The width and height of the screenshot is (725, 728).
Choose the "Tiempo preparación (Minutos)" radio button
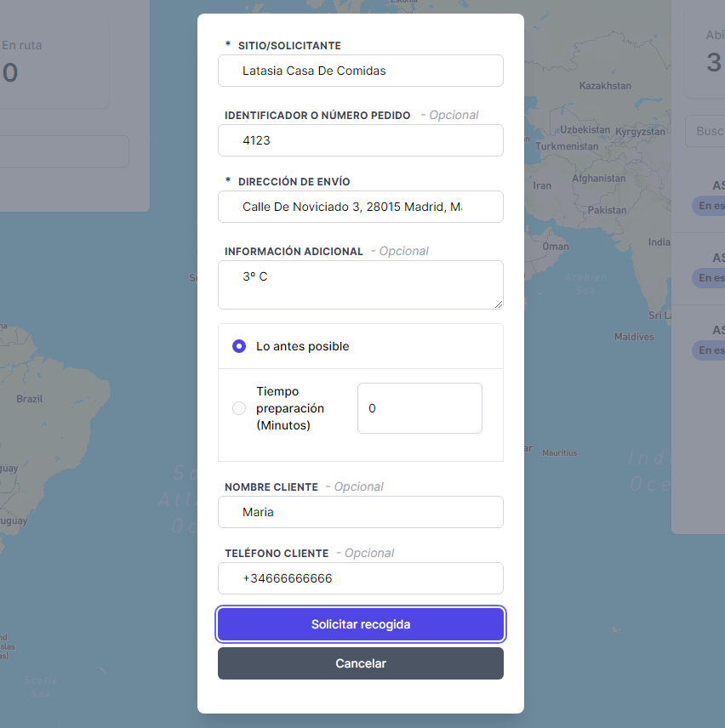click(x=239, y=409)
